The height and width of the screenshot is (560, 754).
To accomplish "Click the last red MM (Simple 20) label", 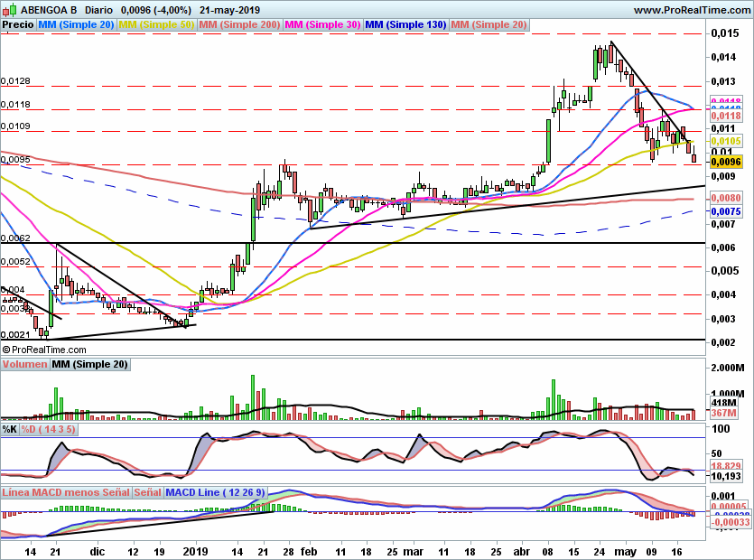I will [x=489, y=24].
